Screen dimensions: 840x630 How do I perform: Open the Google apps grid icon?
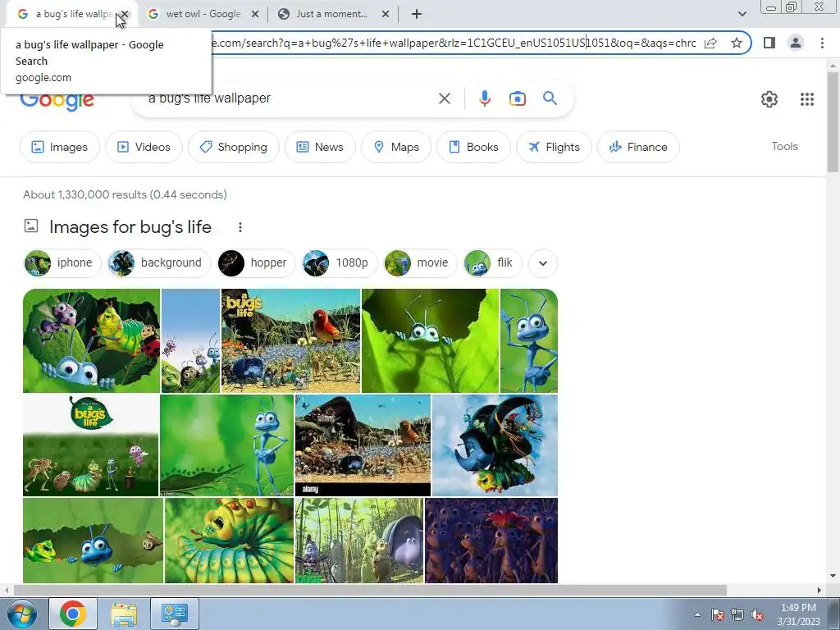pos(807,99)
